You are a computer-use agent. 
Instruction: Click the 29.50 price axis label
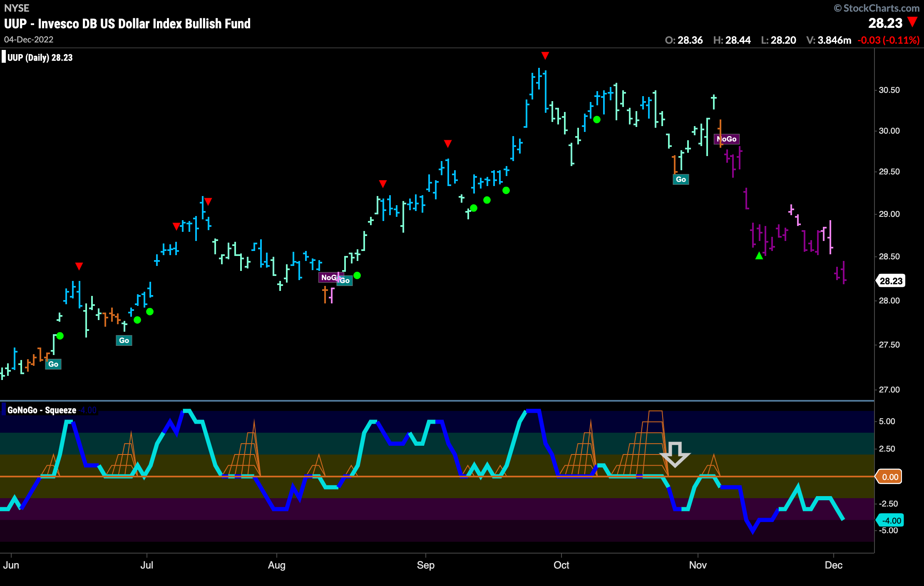coord(889,171)
